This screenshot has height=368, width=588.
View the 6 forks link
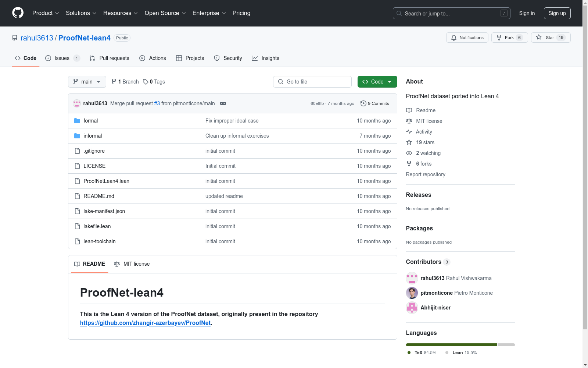[x=419, y=164]
